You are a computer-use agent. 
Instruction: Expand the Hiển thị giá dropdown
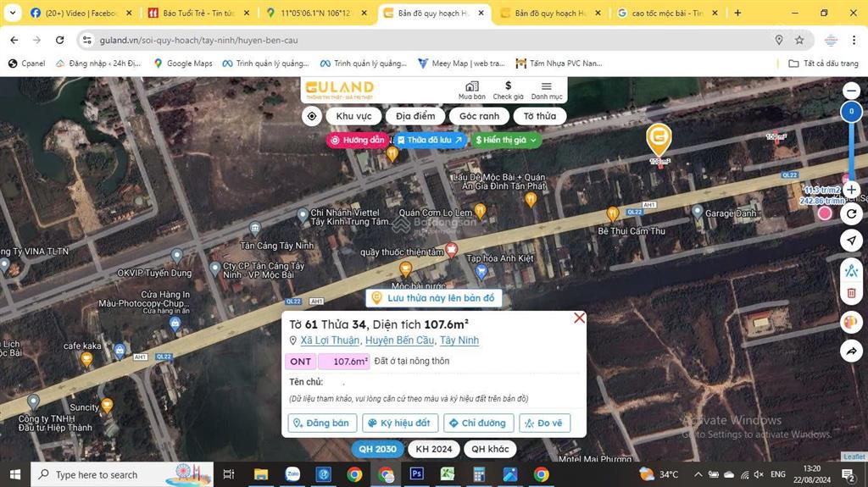(x=506, y=140)
